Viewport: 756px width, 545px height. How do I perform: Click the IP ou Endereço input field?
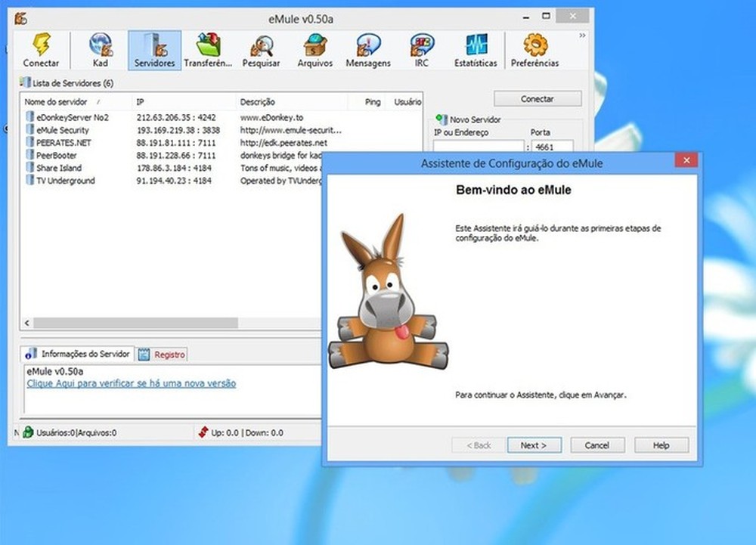pyautogui.click(x=479, y=144)
